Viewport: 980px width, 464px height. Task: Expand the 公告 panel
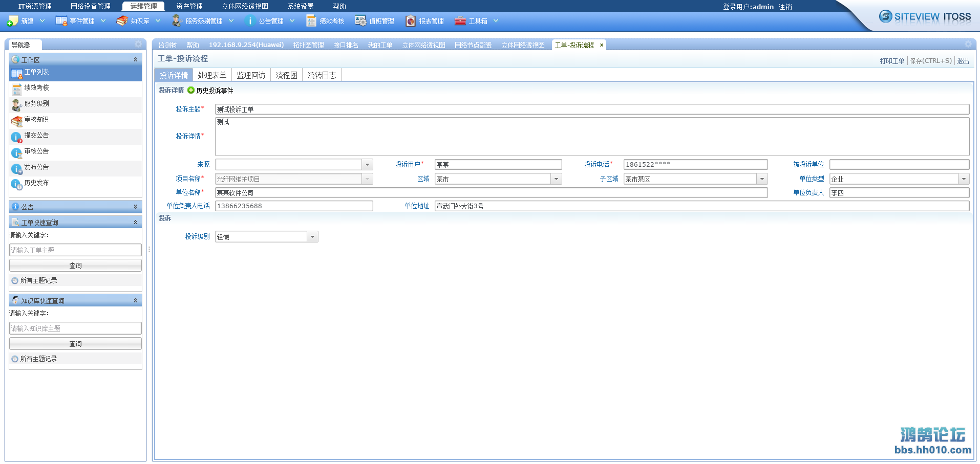[135, 207]
